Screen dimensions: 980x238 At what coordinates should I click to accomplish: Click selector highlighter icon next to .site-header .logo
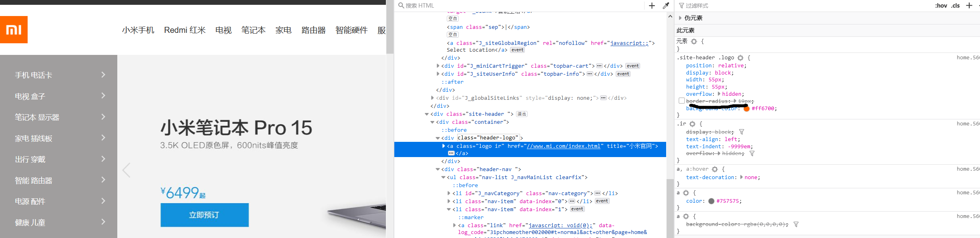[x=740, y=58]
